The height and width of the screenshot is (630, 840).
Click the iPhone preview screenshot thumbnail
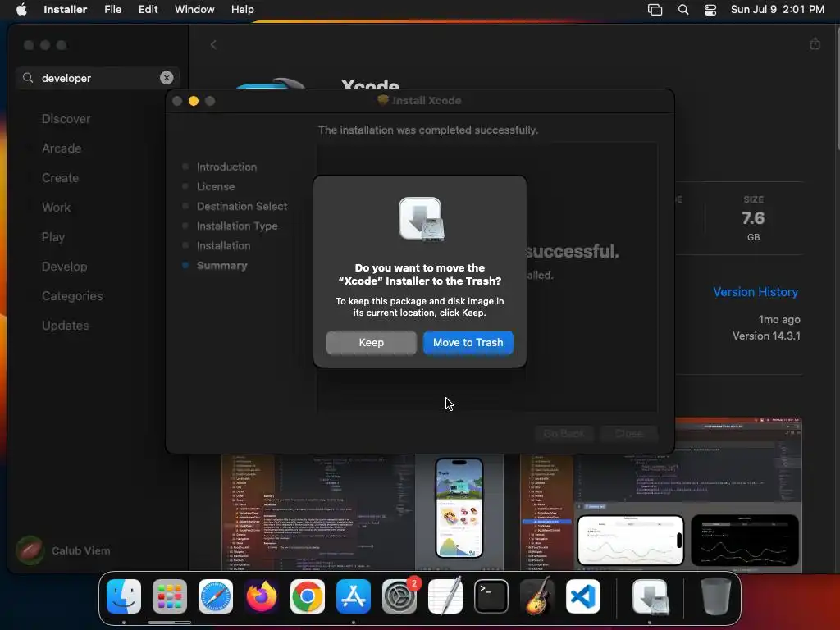[459, 509]
